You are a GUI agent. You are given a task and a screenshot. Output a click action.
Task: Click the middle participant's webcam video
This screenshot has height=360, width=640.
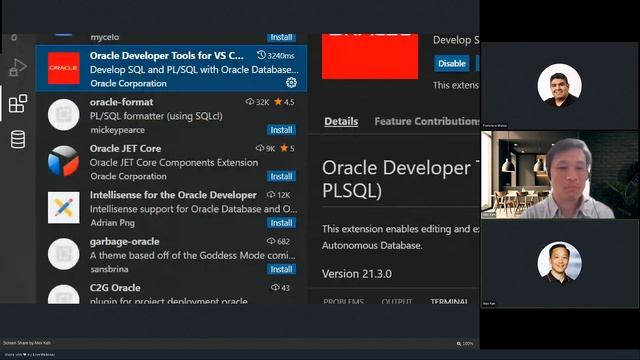(559, 175)
